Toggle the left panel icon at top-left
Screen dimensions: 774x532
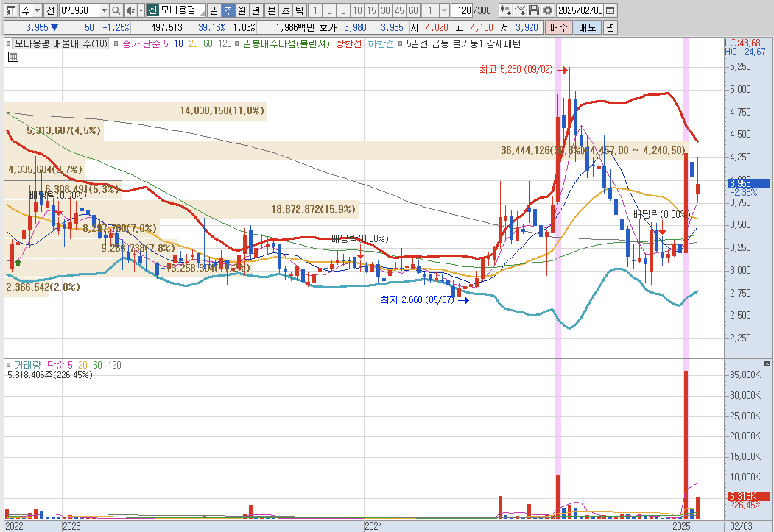pyautogui.click(x=11, y=11)
